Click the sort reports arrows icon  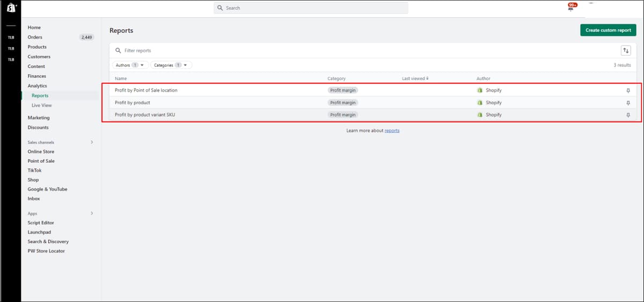click(626, 51)
